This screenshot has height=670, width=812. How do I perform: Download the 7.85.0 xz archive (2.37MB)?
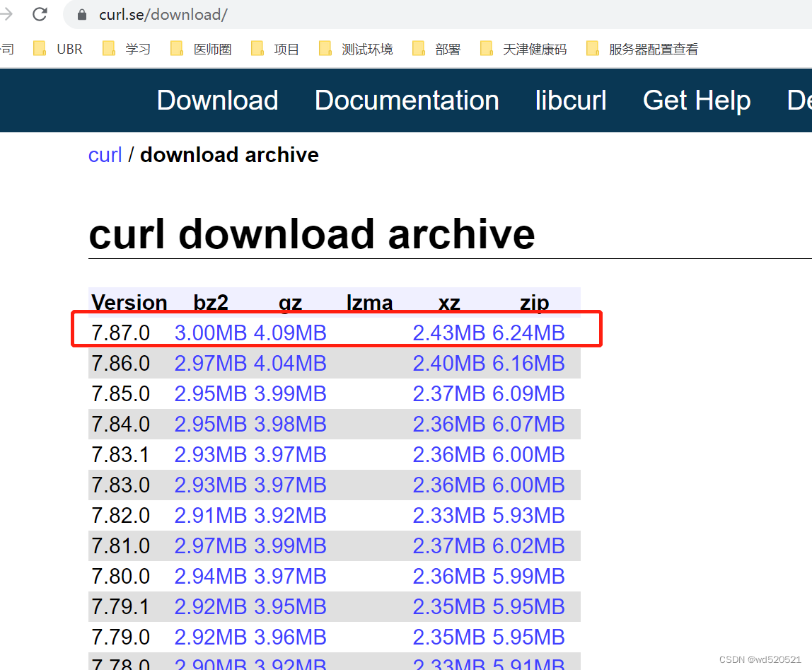(x=449, y=394)
